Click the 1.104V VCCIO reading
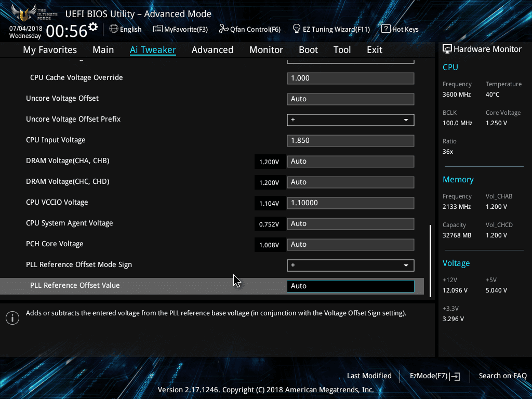This screenshot has height=399, width=532. tap(269, 204)
